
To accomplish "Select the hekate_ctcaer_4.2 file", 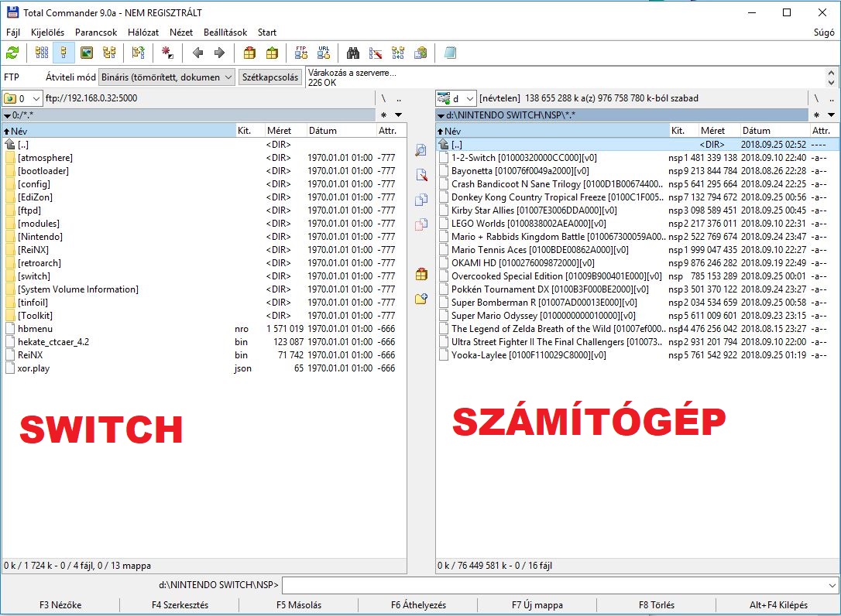I will [x=204, y=342].
